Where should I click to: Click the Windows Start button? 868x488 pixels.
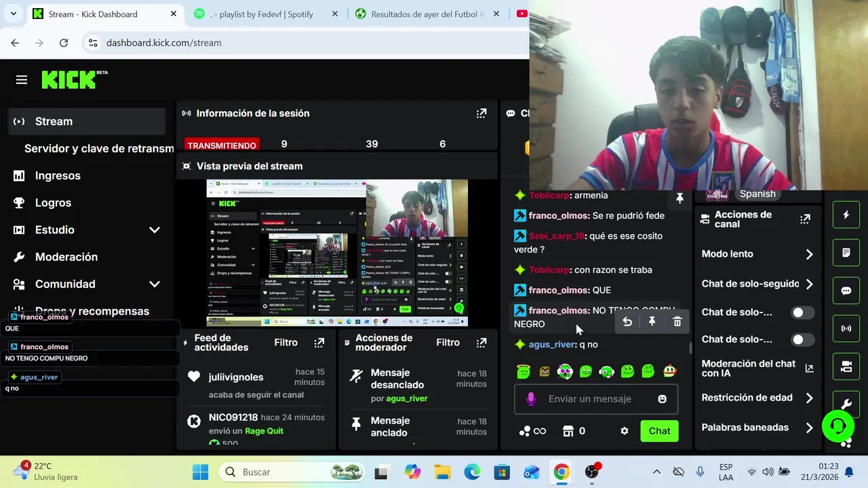(201, 472)
